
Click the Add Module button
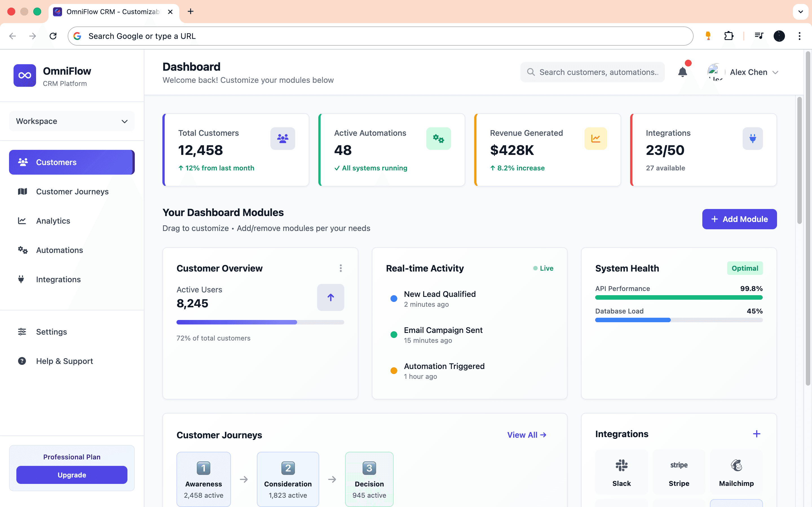point(739,219)
